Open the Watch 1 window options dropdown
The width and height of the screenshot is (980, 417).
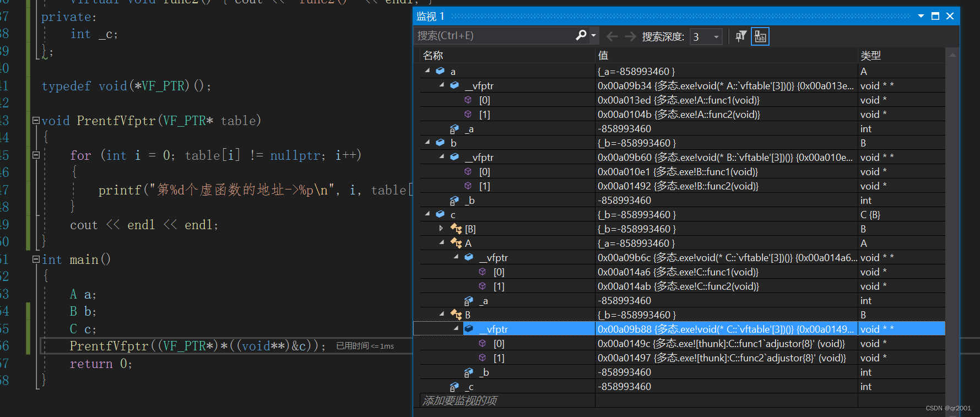[921, 16]
